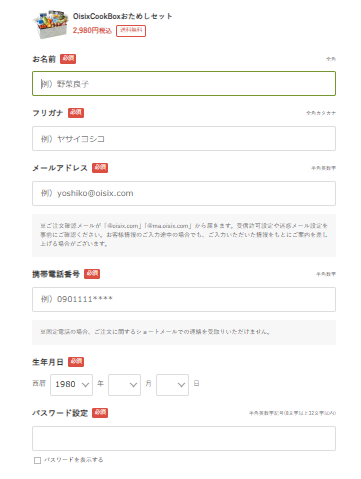Open the birth year dropdown showing 1980
Image resolution: width=361 pixels, height=479 pixels.
click(71, 385)
